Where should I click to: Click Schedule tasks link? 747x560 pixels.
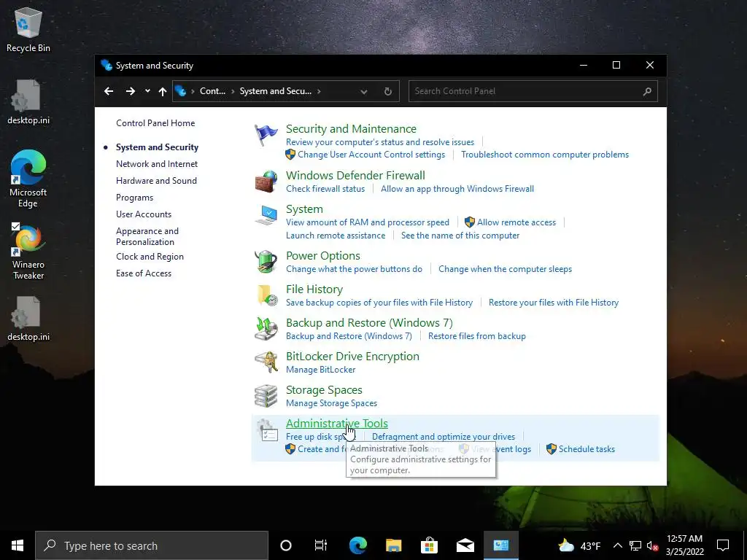(x=587, y=449)
